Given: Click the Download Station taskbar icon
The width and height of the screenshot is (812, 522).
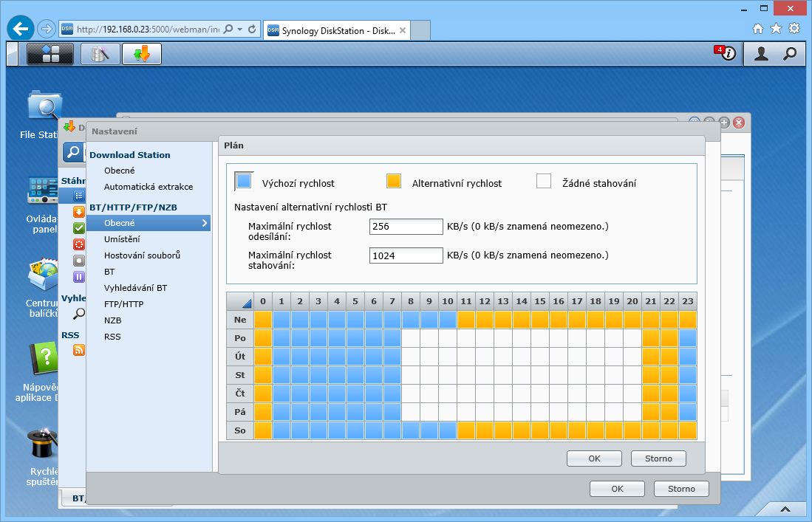Looking at the screenshot, I should pyautogui.click(x=141, y=54).
